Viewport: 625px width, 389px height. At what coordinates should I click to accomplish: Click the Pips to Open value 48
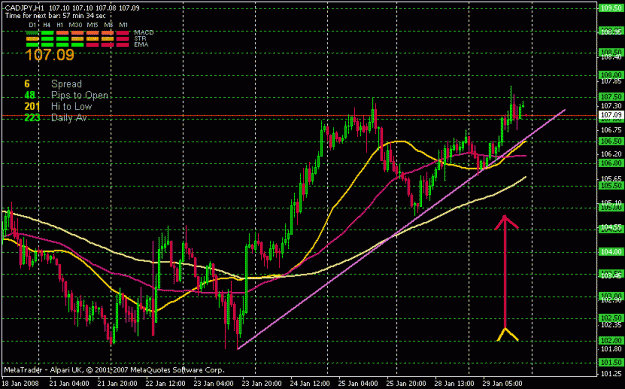[x=29, y=95]
